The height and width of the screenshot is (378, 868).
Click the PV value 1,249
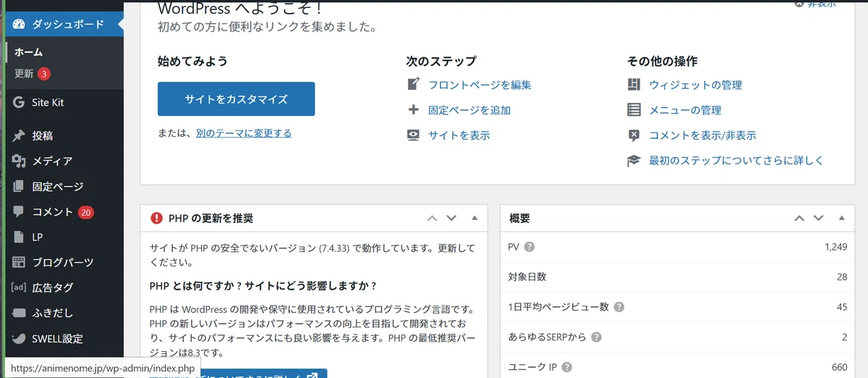coord(835,247)
